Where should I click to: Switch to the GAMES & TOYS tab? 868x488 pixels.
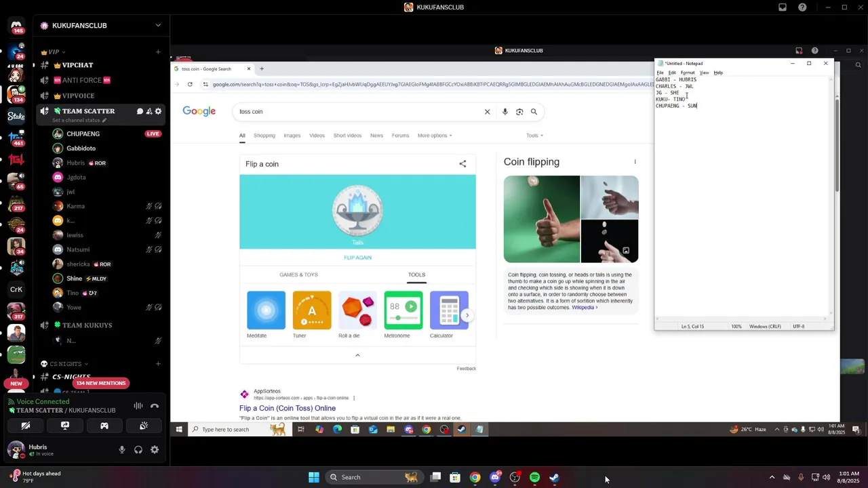coord(298,274)
